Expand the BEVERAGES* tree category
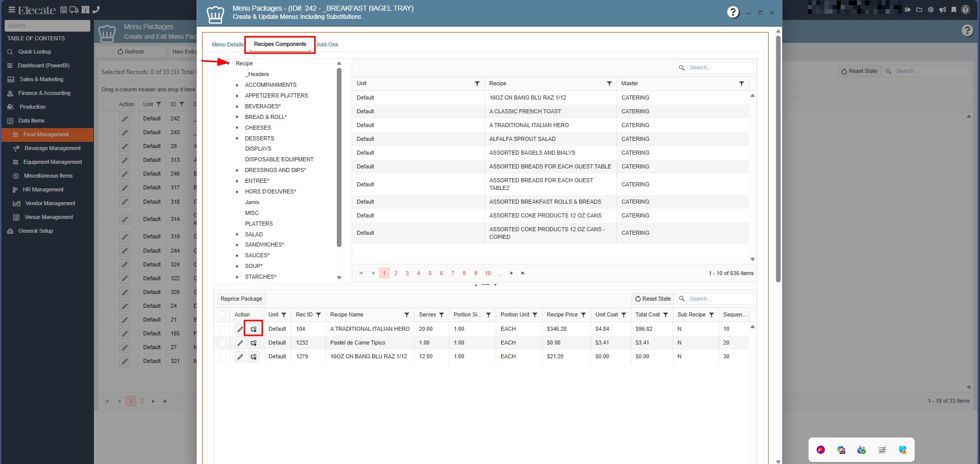This screenshot has height=464, width=980. (x=237, y=107)
